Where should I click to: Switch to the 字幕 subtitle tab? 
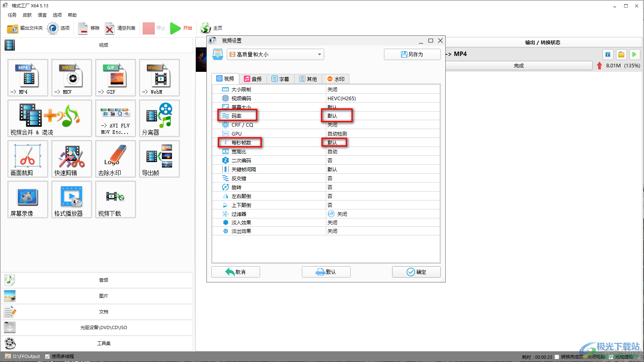pyautogui.click(x=280, y=79)
